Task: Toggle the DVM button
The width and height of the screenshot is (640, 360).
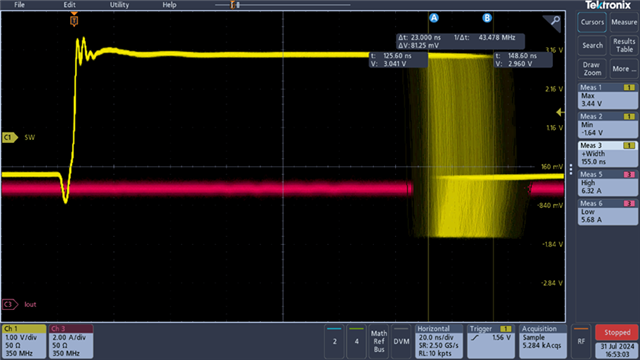Action: pyautogui.click(x=401, y=341)
